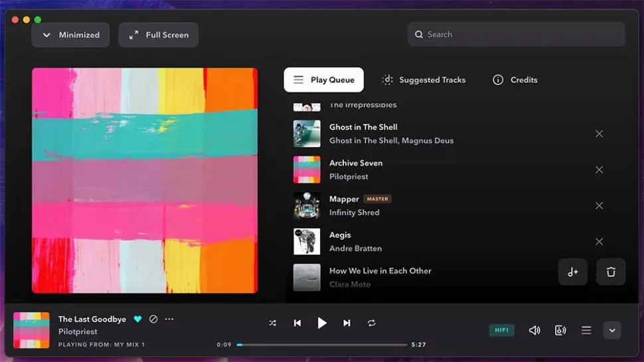Image resolution: width=644 pixels, height=362 pixels.
Task: Select Archive Seven album thumbnail
Action: pyautogui.click(x=307, y=170)
